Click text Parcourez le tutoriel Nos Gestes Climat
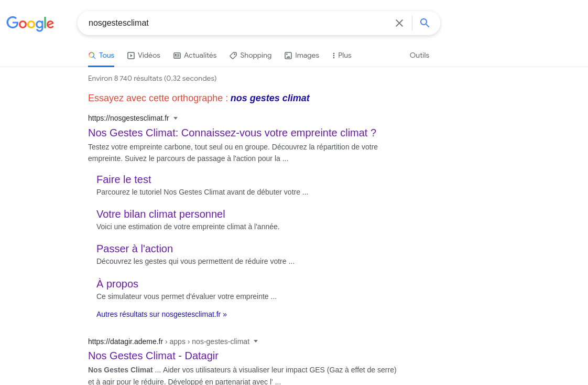Image resolution: width=588 pixels, height=385 pixels. 202,192
